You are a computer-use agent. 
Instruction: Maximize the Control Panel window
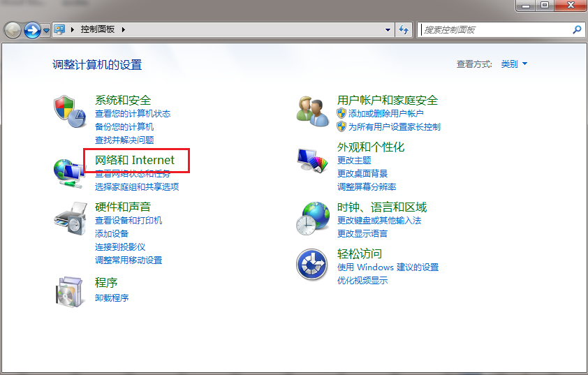(x=545, y=6)
